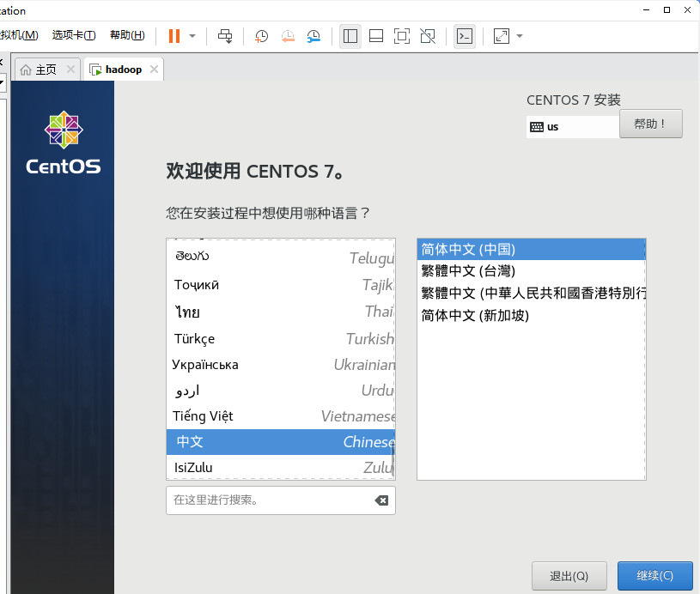Choose 简体中文 (新加坡) locale
Image resolution: width=700 pixels, height=594 pixels.
click(x=532, y=316)
